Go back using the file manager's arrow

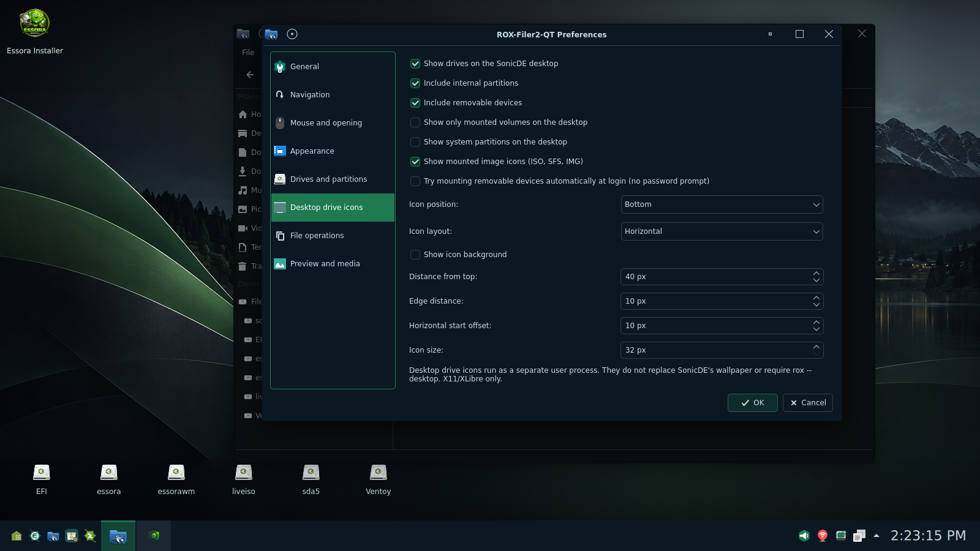pos(250,75)
